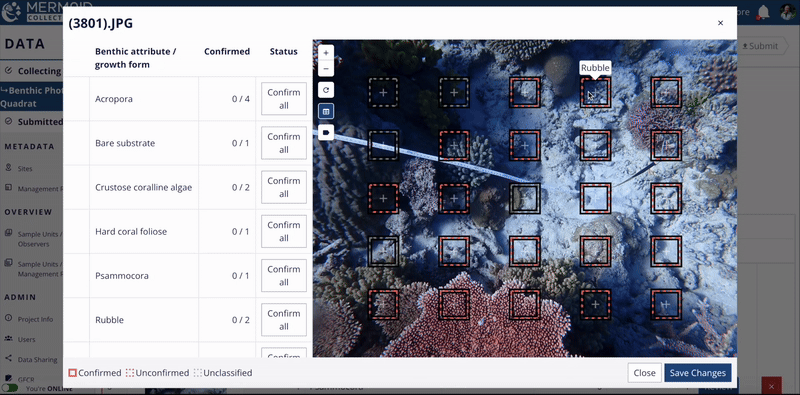Click the Submitted checkmark icon
This screenshot has height=395, width=800.
tap(9, 121)
